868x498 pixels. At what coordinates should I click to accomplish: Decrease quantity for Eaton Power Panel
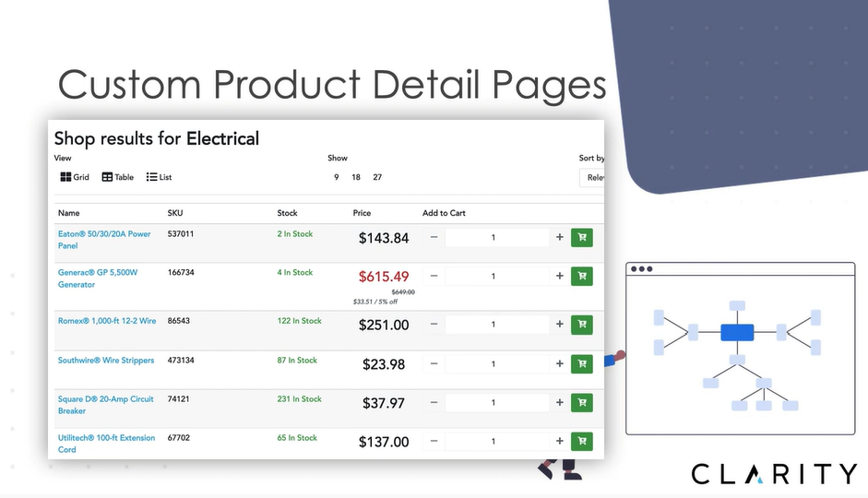(x=434, y=237)
